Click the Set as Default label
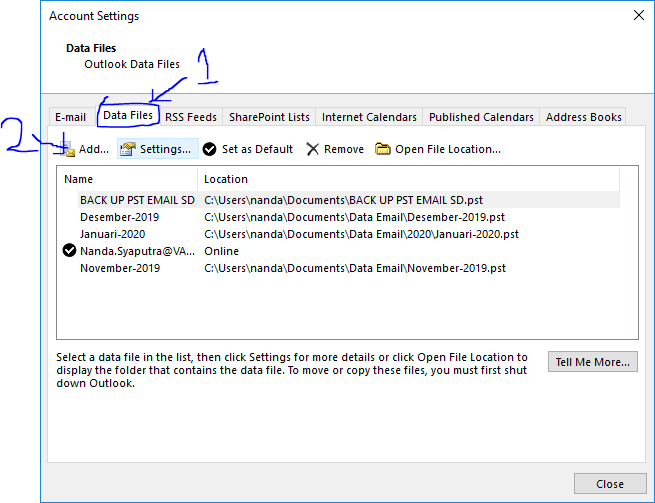 (x=257, y=149)
